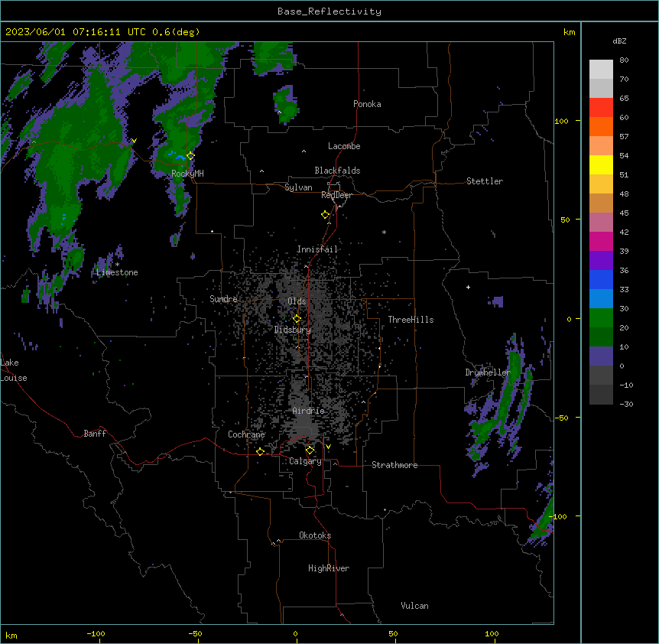Viewport: 659px width, 644px height.
Task: Click the white plus marker north of Drumheller
Action: point(468,287)
